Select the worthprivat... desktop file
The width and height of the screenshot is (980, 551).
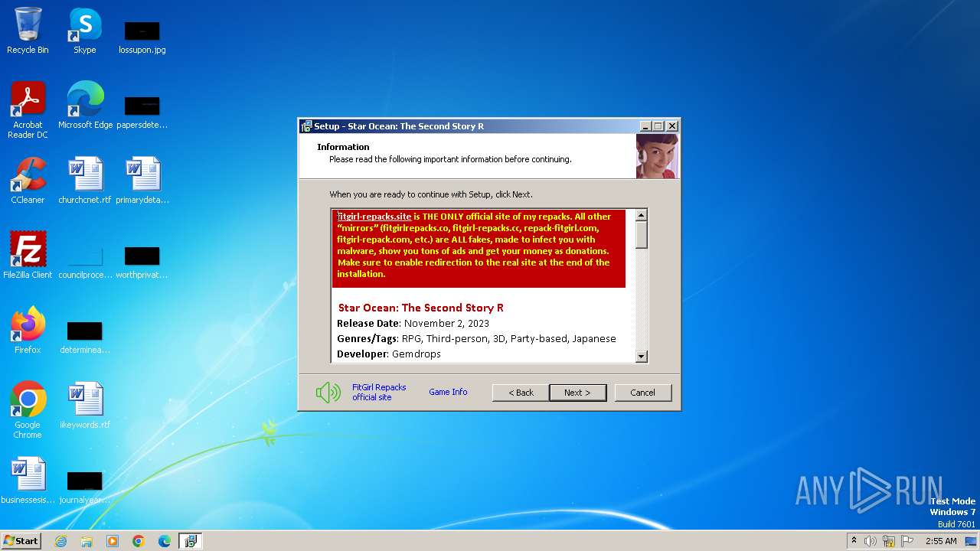coord(142,262)
